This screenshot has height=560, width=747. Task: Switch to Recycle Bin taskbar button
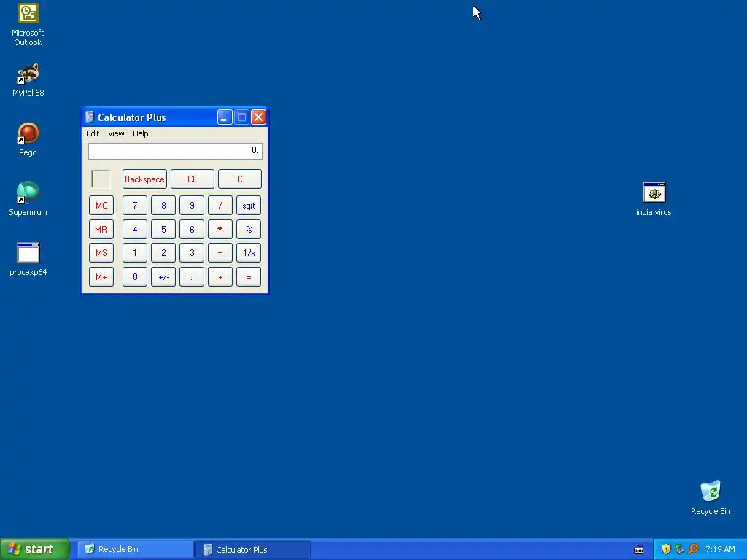pos(135,549)
